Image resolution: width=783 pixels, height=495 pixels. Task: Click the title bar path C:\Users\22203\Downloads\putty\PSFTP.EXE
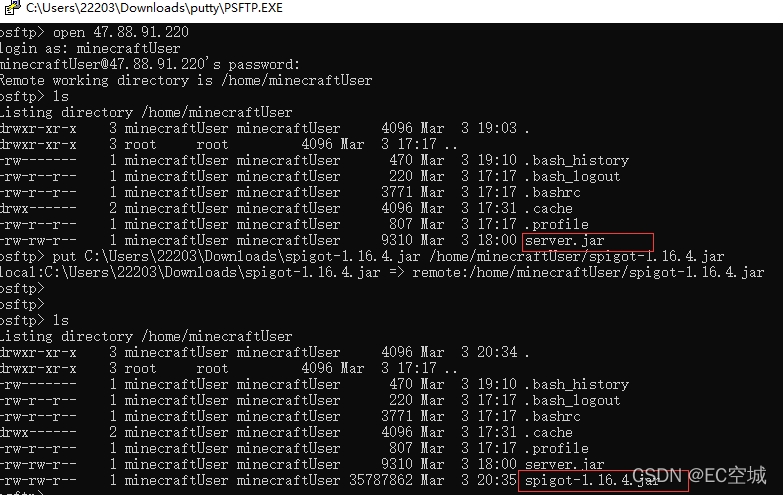(x=154, y=8)
